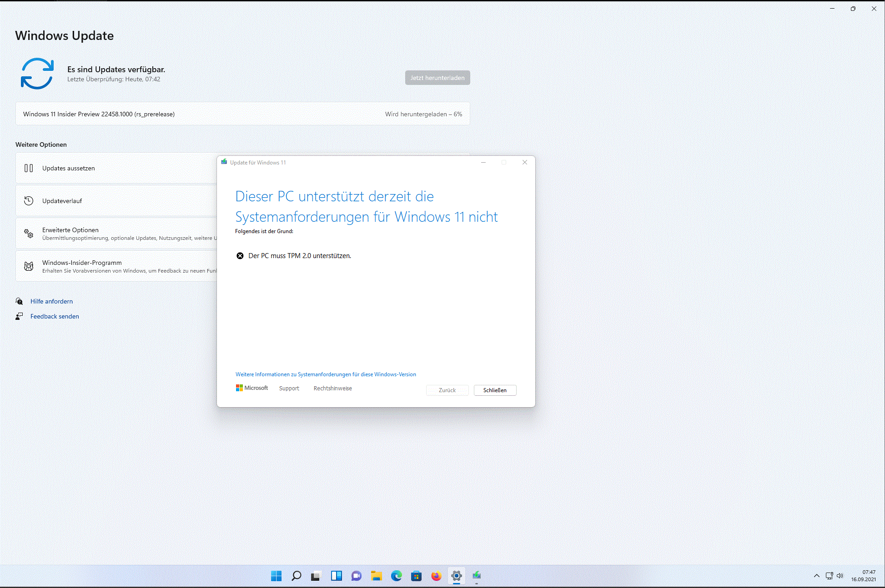Click the Weitere Optionen section heading
Viewport: 885px width, 588px height.
(41, 145)
